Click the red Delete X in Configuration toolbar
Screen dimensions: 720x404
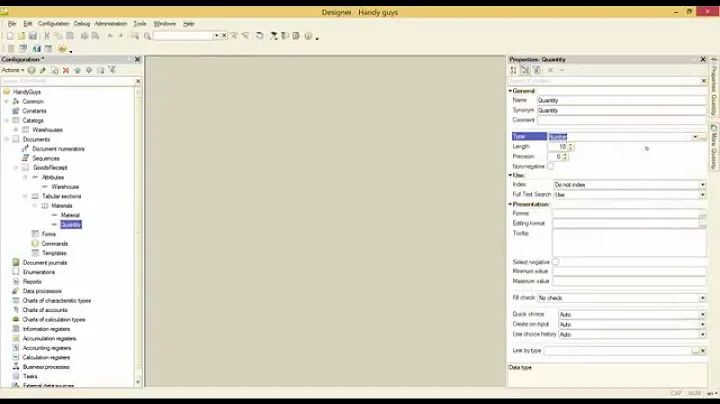coord(66,70)
